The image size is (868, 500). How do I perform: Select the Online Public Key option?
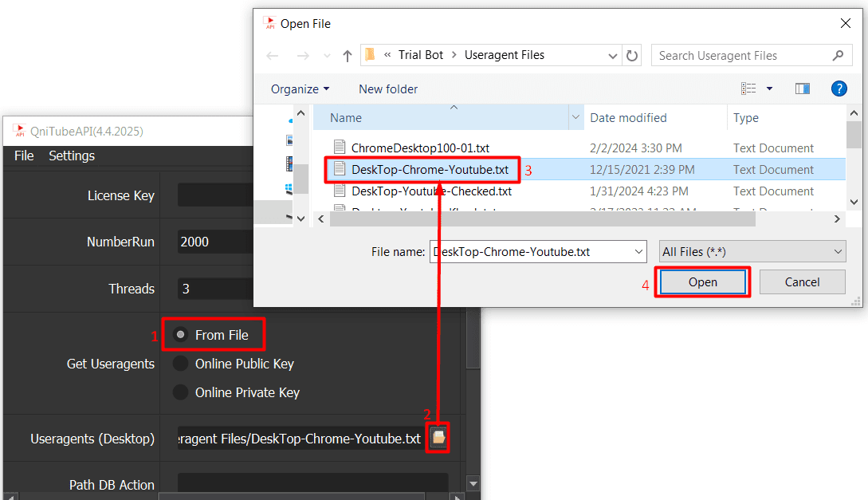180,363
